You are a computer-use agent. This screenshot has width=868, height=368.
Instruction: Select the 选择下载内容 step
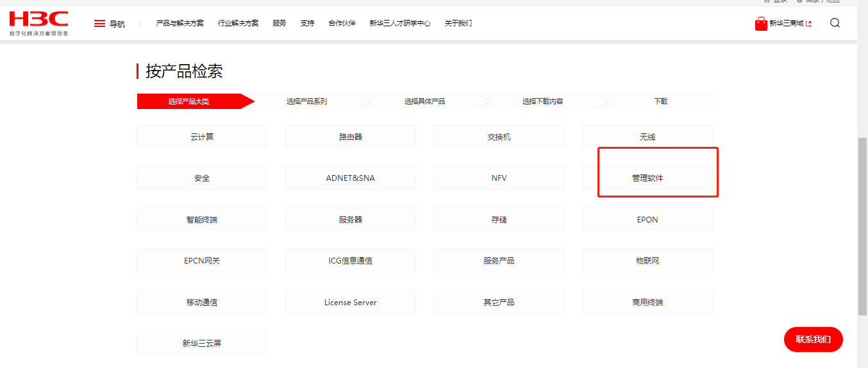click(x=542, y=101)
